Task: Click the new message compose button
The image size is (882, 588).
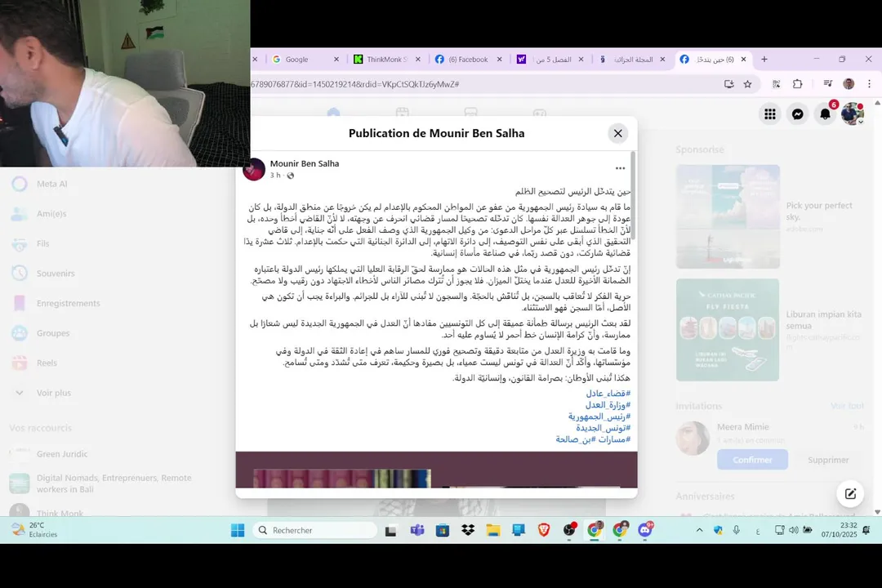Action: tap(850, 493)
